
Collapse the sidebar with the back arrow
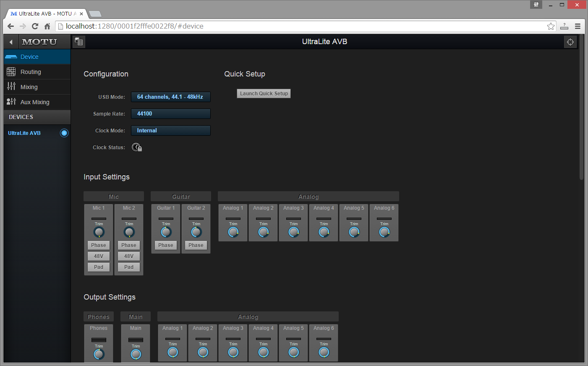[x=11, y=42]
